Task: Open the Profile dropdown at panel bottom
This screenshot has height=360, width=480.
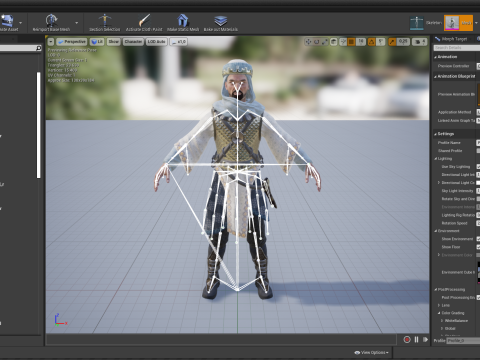Action: point(463,341)
